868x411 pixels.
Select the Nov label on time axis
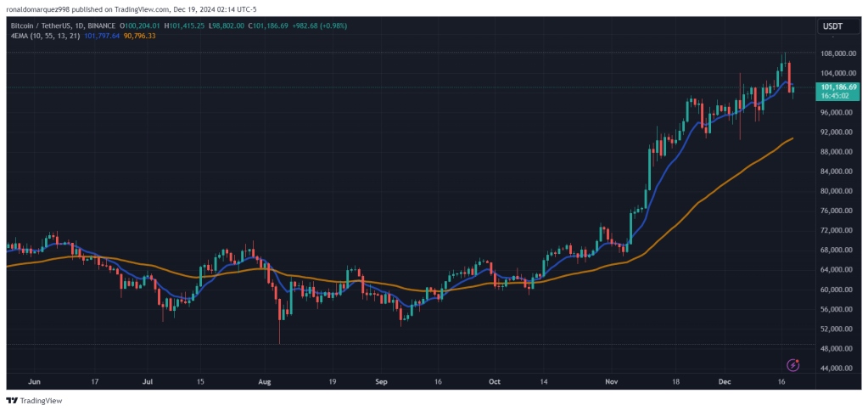click(x=611, y=382)
